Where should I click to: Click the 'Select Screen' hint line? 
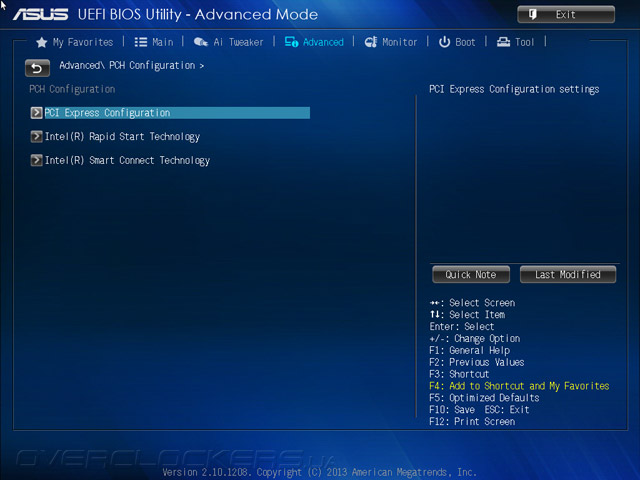click(x=472, y=303)
